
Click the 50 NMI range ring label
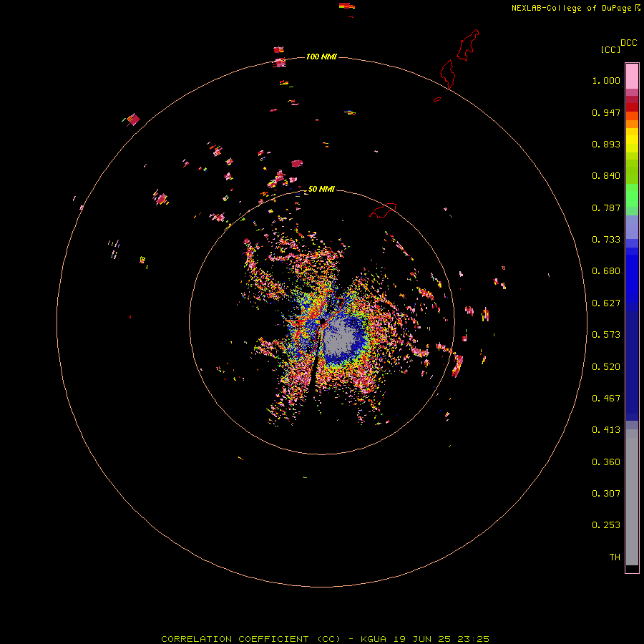(x=321, y=189)
